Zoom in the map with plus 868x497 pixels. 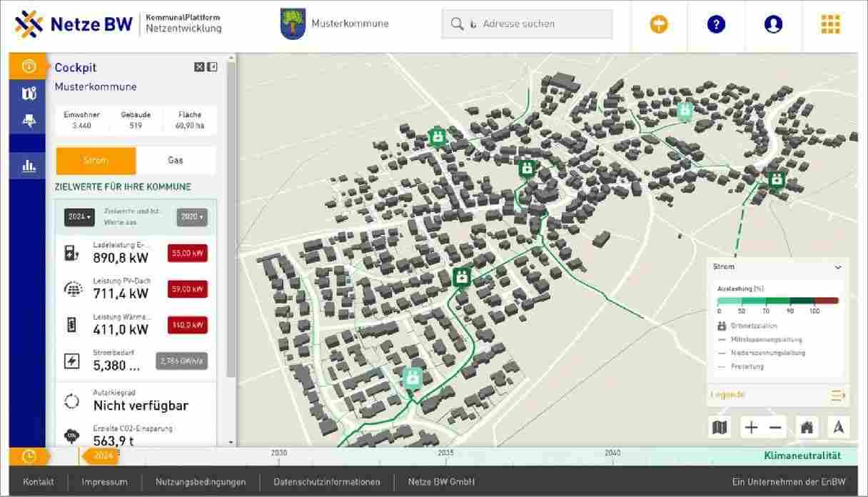(x=751, y=428)
